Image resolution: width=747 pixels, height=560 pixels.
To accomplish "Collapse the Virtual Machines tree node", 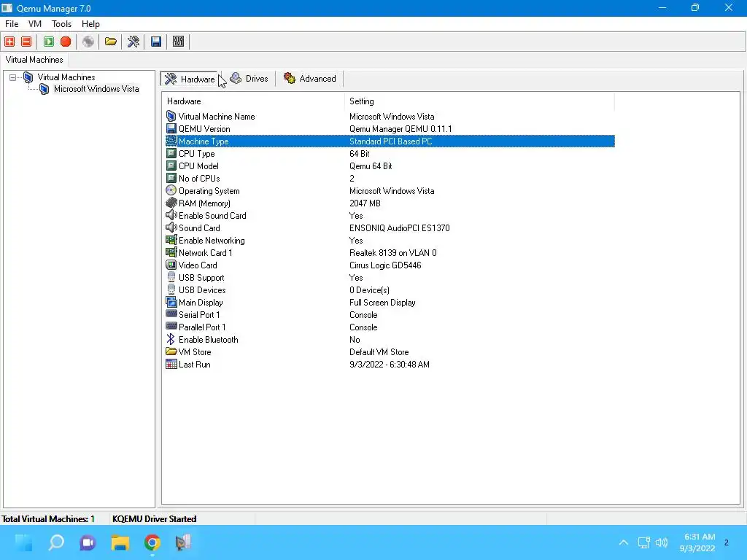I will [13, 77].
